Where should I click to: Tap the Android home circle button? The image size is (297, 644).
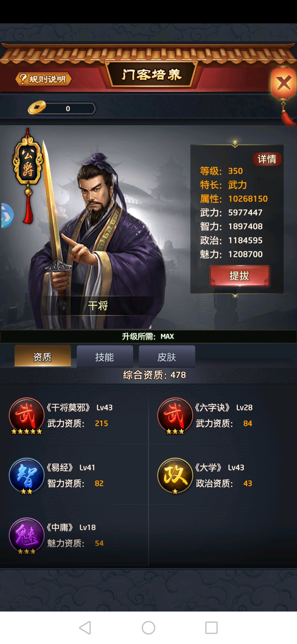[x=148, y=628]
